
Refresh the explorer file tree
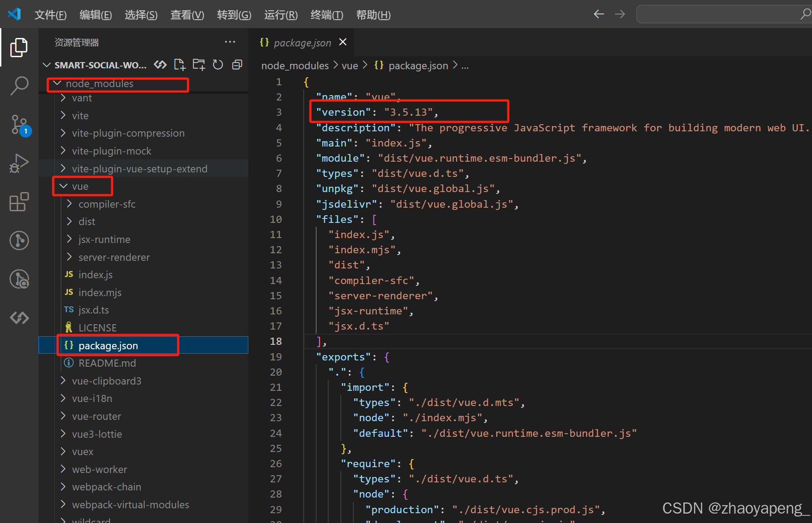tap(218, 65)
